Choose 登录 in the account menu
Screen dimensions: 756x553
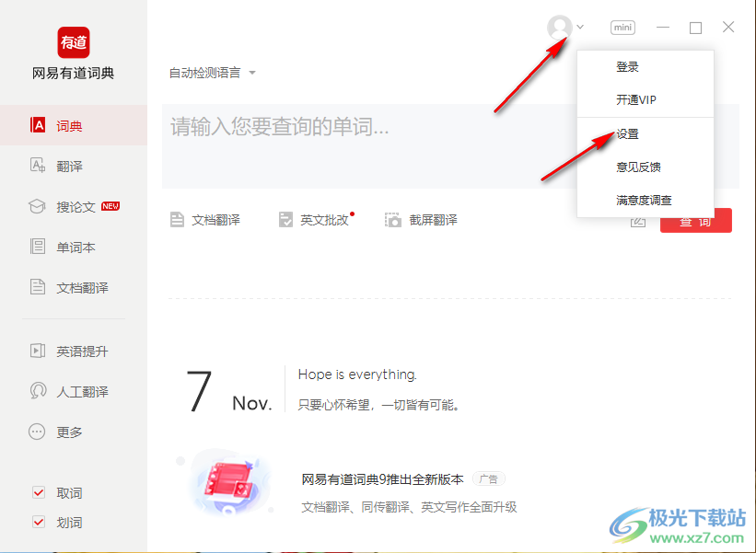628,67
